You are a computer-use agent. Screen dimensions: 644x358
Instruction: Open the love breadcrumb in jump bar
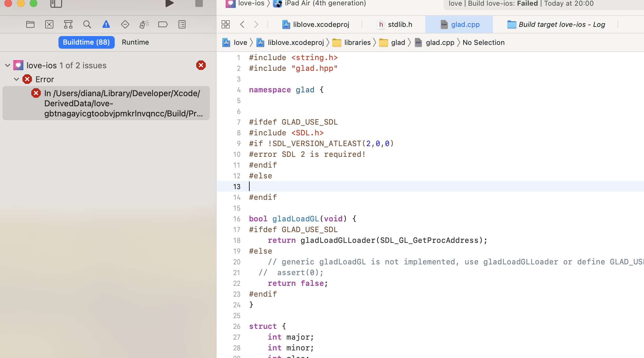(235, 42)
